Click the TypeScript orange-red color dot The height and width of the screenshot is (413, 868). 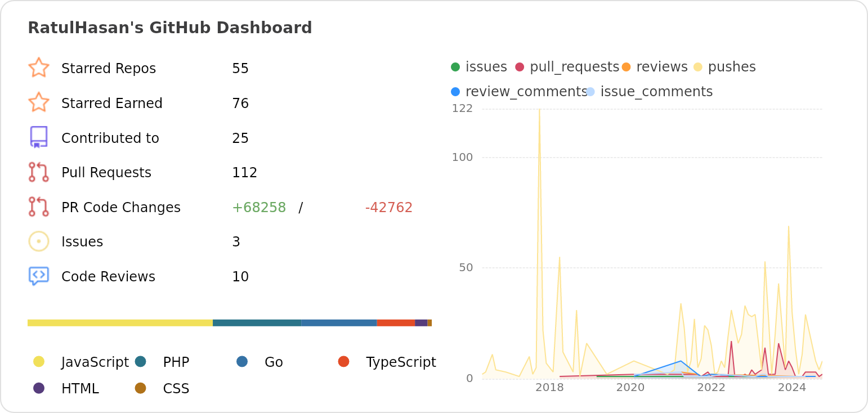[344, 361]
